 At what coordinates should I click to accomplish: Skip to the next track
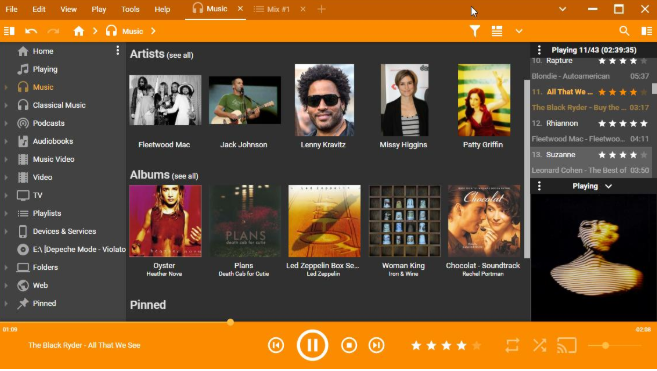376,345
